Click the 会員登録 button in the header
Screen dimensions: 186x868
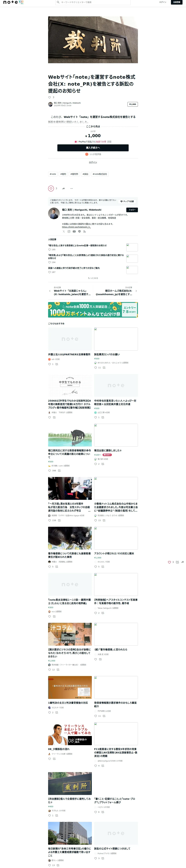tap(177, 2)
